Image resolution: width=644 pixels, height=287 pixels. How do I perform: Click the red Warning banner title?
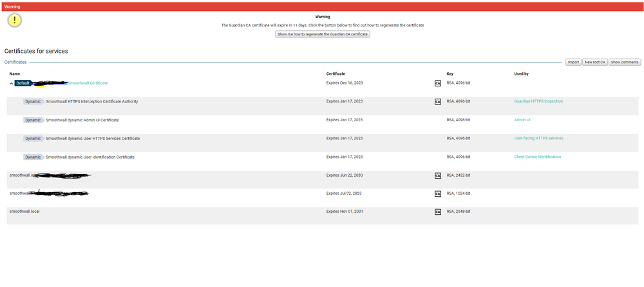pyautogui.click(x=12, y=6)
